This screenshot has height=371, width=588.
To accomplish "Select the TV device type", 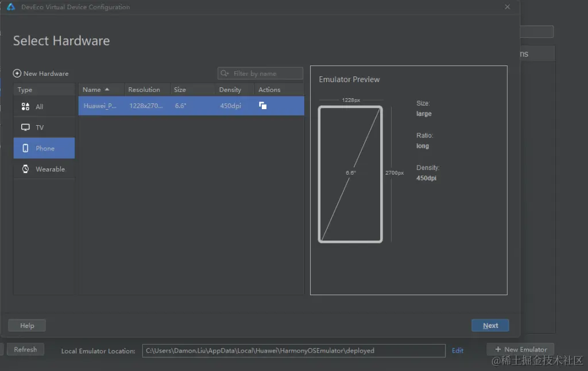I will 44,127.
